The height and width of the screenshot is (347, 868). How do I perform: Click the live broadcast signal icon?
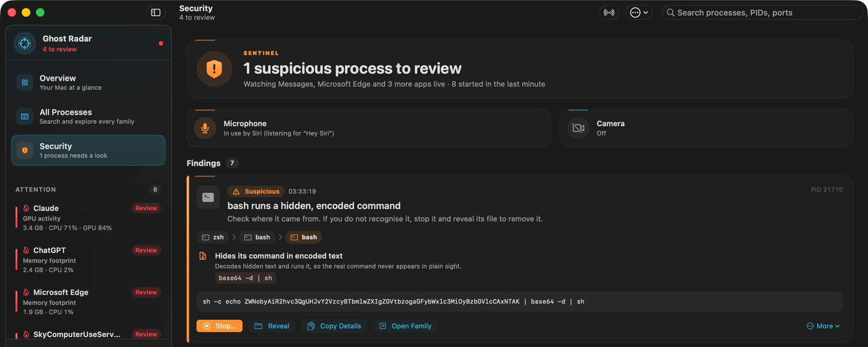point(609,13)
